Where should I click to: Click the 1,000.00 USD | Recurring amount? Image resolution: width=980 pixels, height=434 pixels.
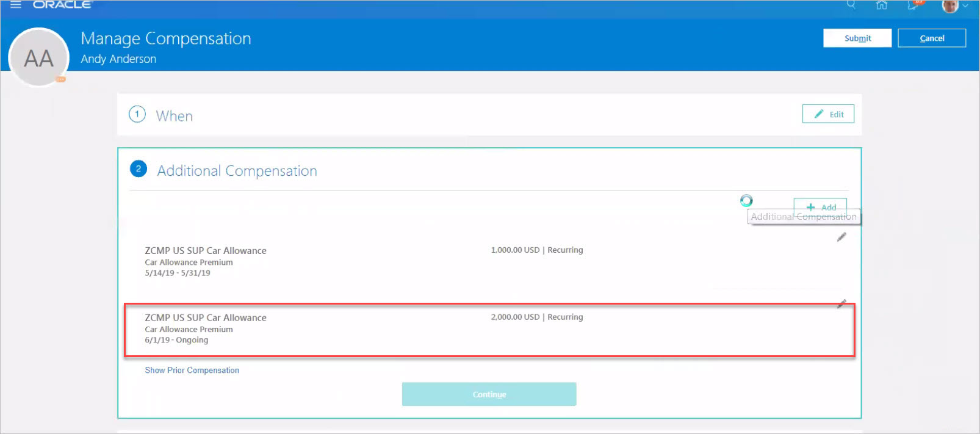tap(537, 250)
